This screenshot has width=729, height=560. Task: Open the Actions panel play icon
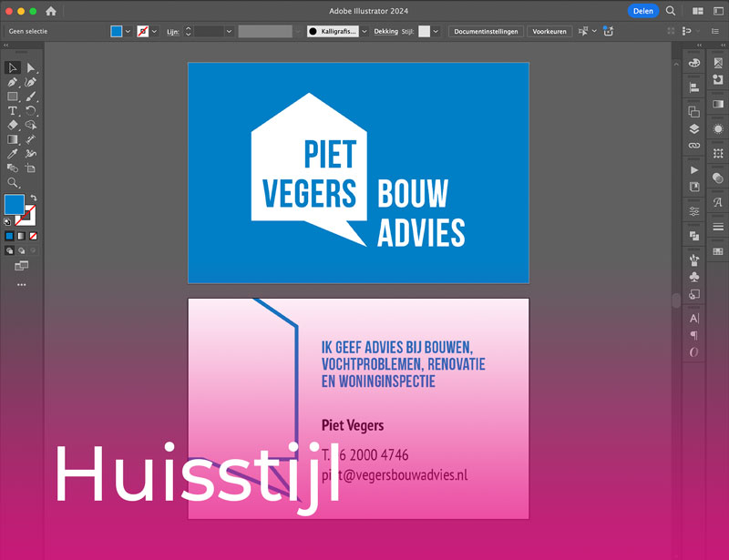[694, 170]
